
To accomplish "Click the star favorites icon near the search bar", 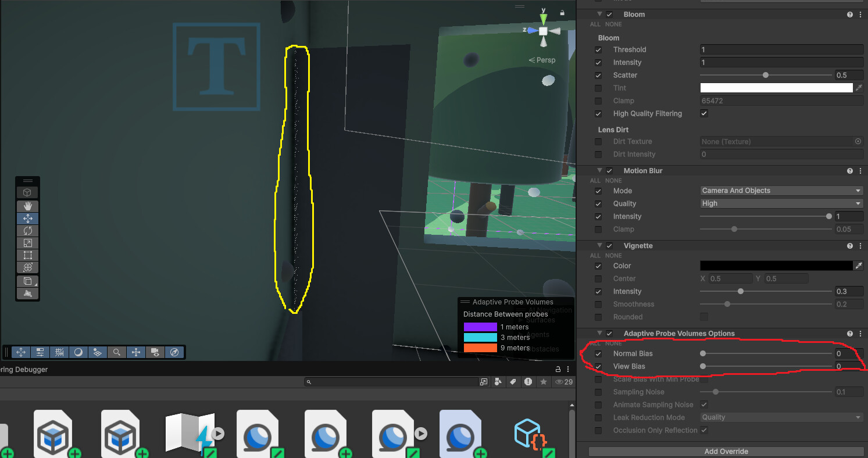I will click(x=543, y=382).
